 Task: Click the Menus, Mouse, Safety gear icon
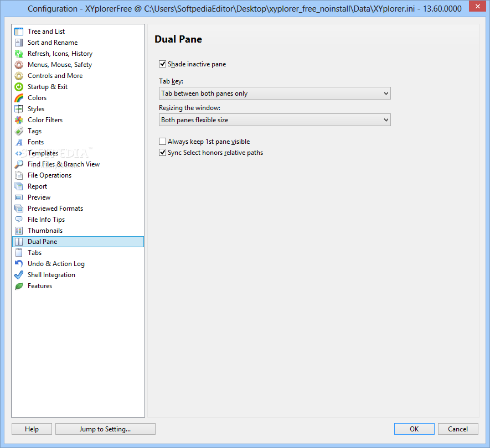point(19,65)
